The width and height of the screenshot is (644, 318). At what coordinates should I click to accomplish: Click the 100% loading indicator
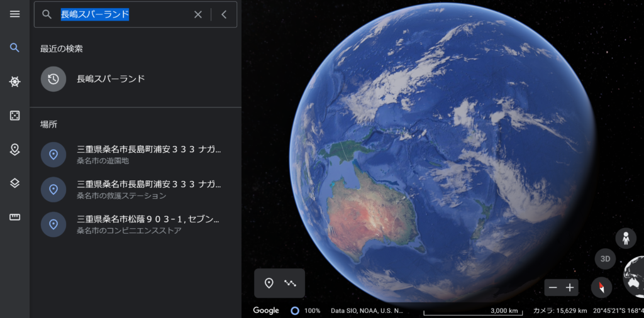click(x=306, y=310)
